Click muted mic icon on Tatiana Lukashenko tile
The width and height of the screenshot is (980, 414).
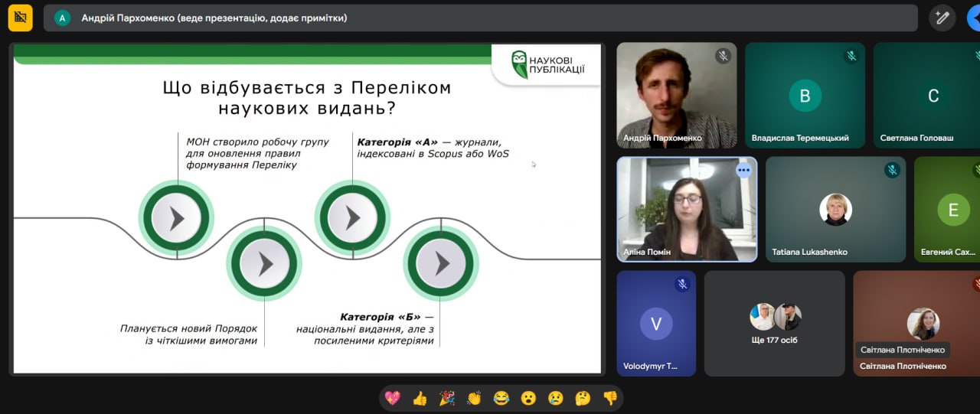892,170
